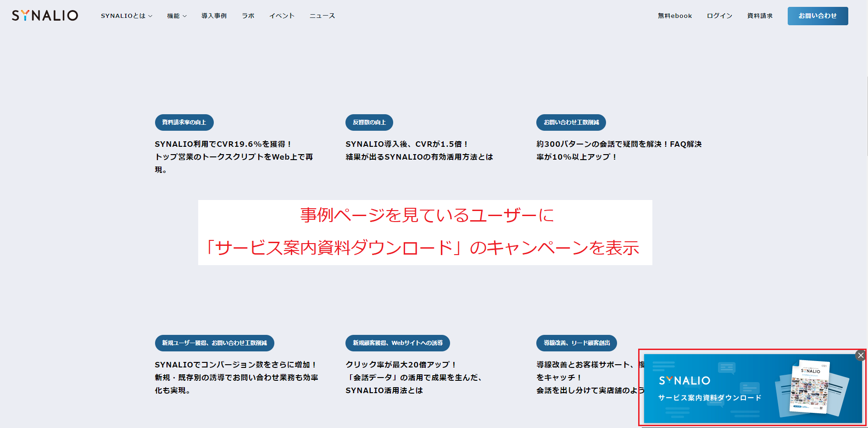Open the CVR19.6%を獲得 case article

(x=234, y=157)
